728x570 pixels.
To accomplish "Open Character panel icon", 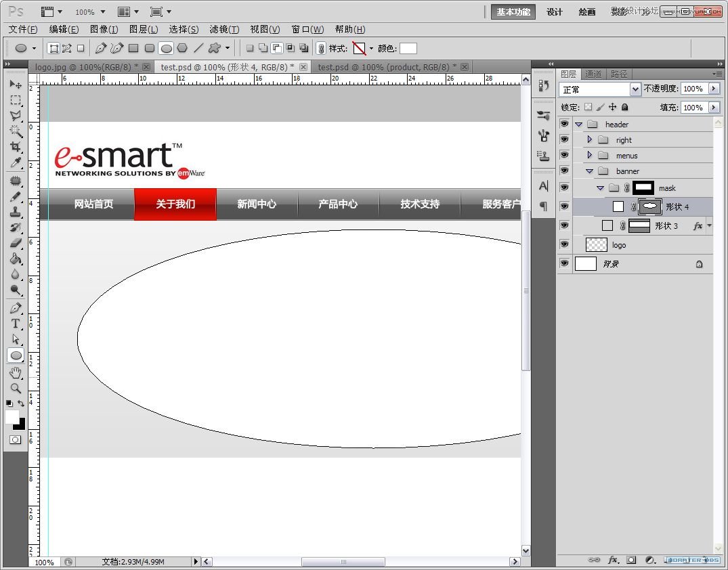I will [x=544, y=186].
